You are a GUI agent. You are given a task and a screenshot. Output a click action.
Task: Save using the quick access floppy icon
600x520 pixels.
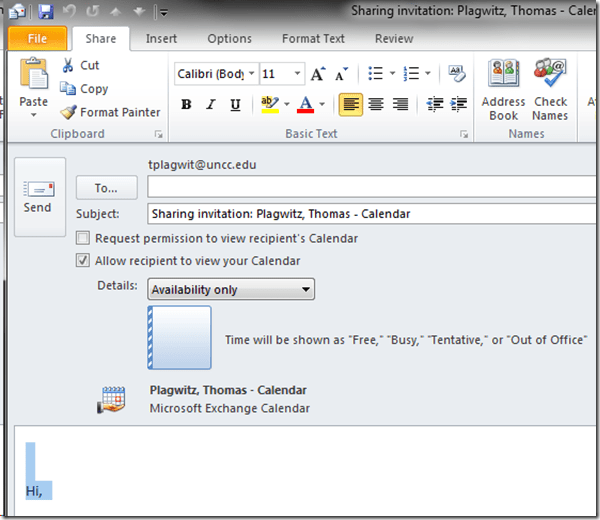pos(46,12)
